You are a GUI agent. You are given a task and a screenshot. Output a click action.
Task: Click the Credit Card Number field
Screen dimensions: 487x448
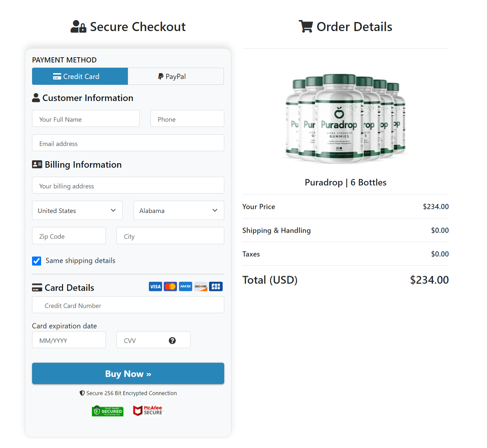click(128, 305)
